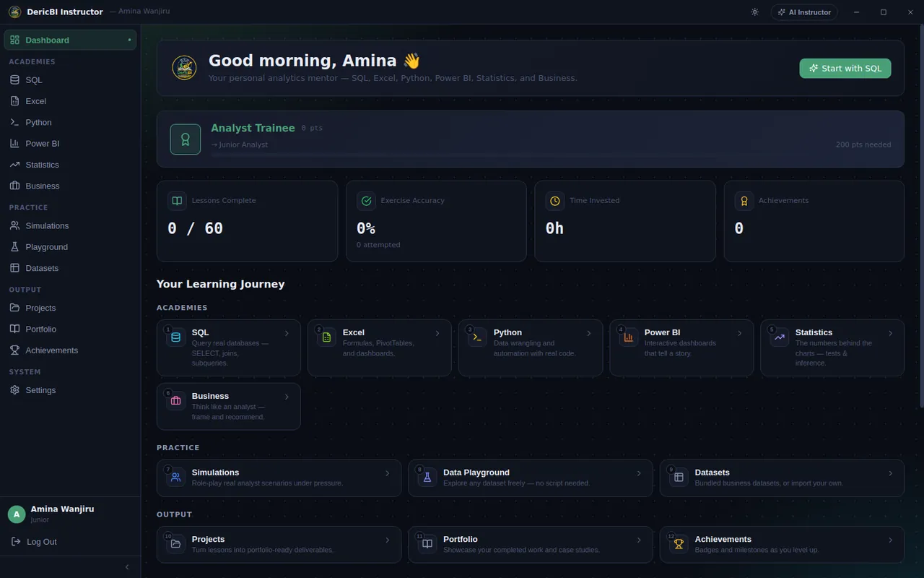Open the Excel academy from sidebar
Screen dimensions: 924x578
point(70,101)
